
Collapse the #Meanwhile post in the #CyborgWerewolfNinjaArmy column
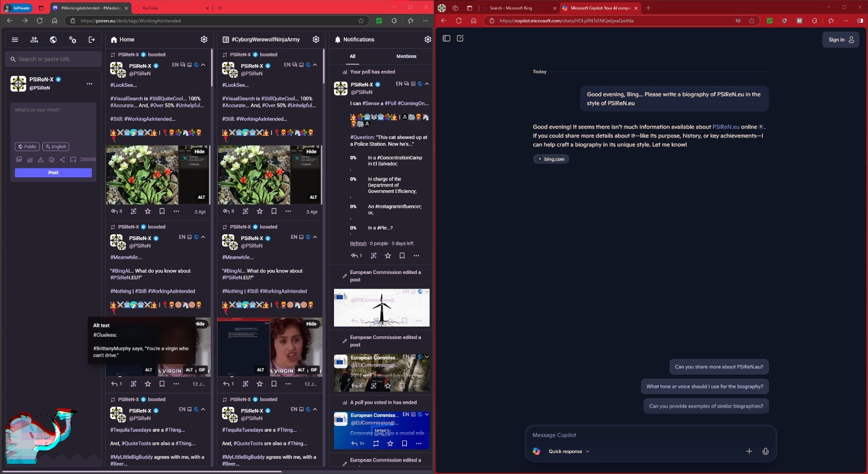pyautogui.click(x=315, y=237)
